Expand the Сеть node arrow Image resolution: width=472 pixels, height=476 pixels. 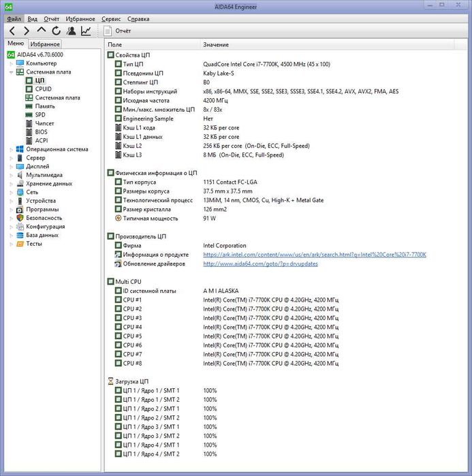click(11, 192)
